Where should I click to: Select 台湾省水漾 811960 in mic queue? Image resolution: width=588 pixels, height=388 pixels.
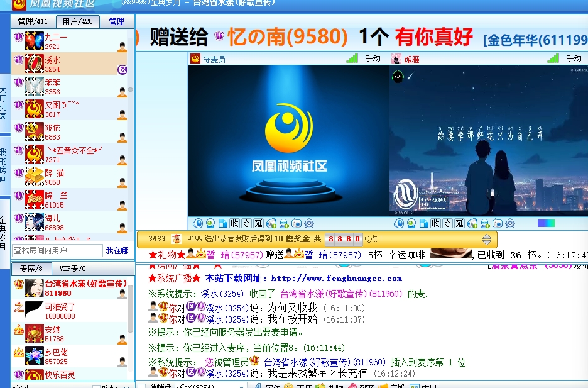(70, 288)
